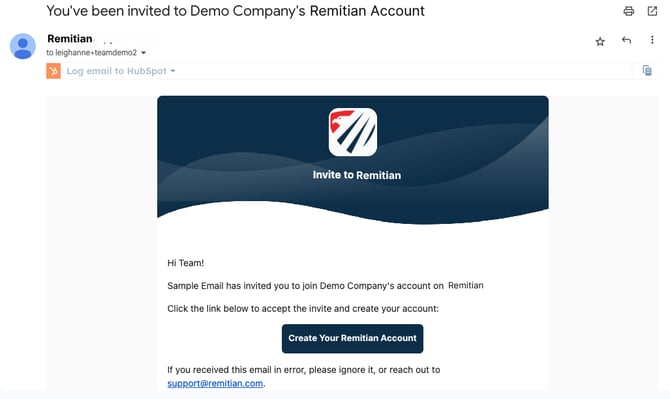Expand recipient details arrow beside leighanne+teamdemo2
The image size is (670, 399).
[x=144, y=53]
